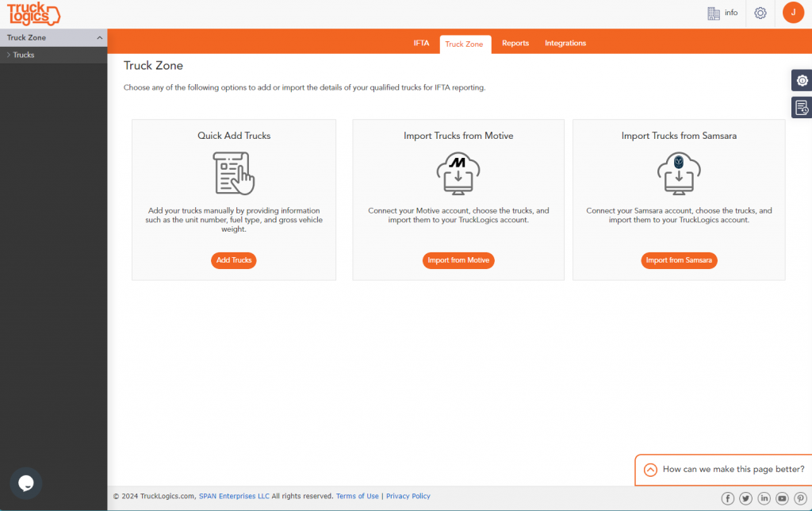Viewport: 812px width, 511px height.
Task: Click the Import Trucks from Samsara title
Action: point(679,136)
